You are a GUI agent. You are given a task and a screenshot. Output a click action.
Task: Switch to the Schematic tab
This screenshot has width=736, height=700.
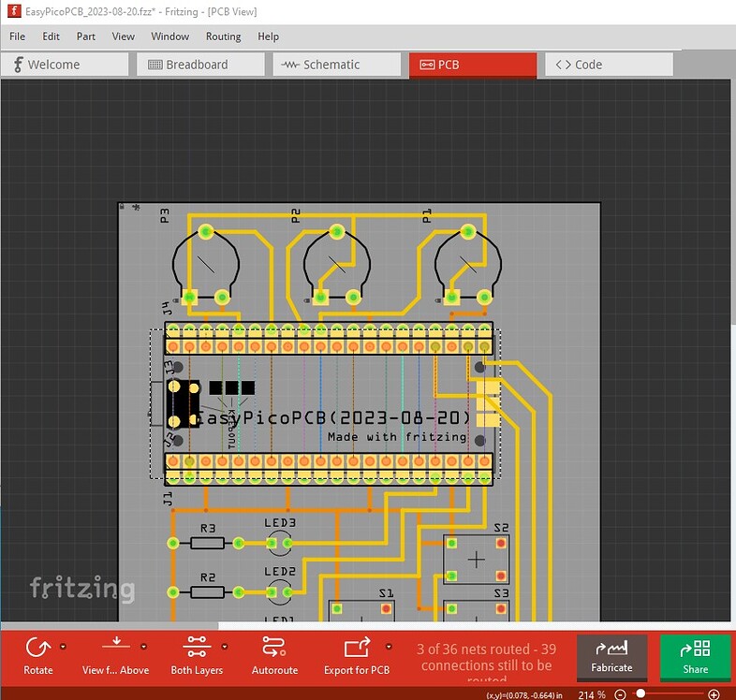337,65
